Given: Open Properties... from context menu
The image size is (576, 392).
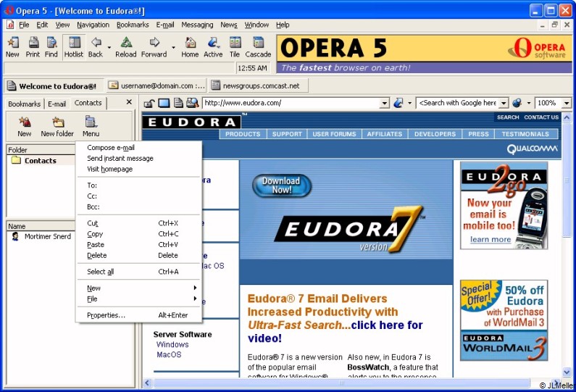Looking at the screenshot, I should [139, 315].
